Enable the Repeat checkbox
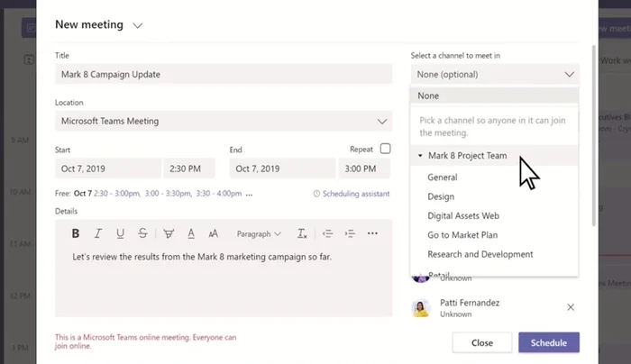 [386, 149]
